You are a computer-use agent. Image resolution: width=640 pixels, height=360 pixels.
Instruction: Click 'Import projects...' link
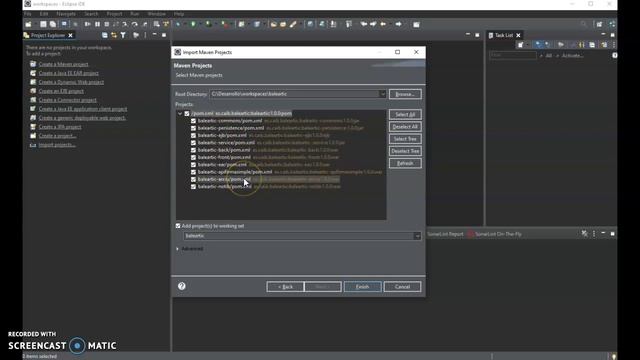point(57,145)
